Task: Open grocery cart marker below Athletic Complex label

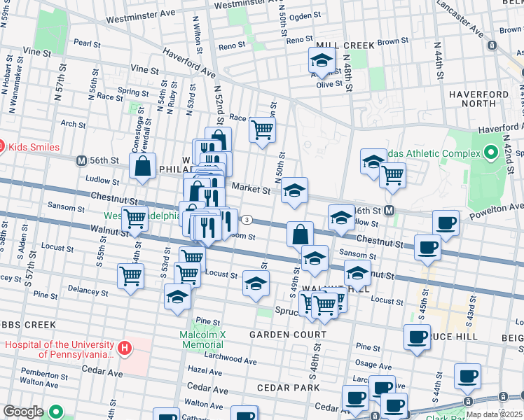Action: [393, 176]
